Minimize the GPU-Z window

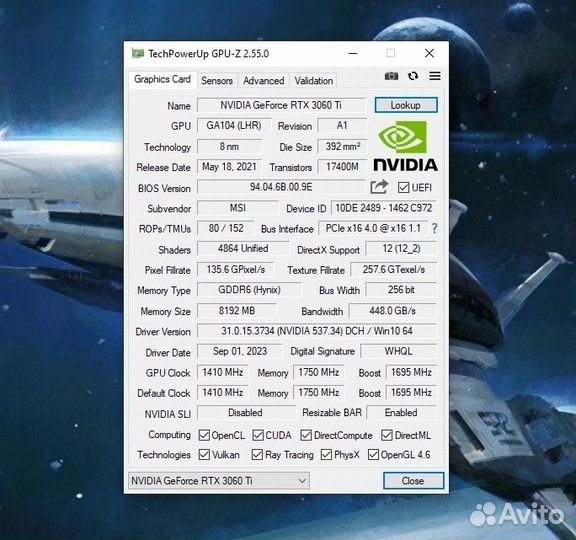353,54
